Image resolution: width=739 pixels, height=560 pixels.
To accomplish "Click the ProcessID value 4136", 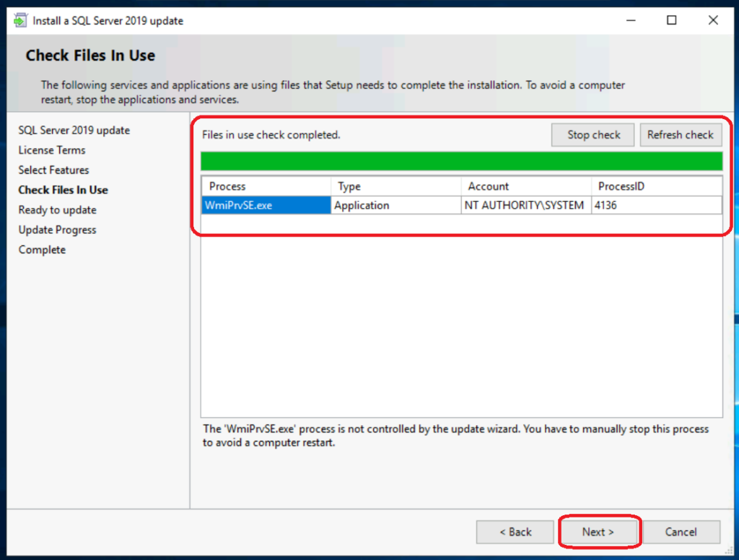I will 656,205.
